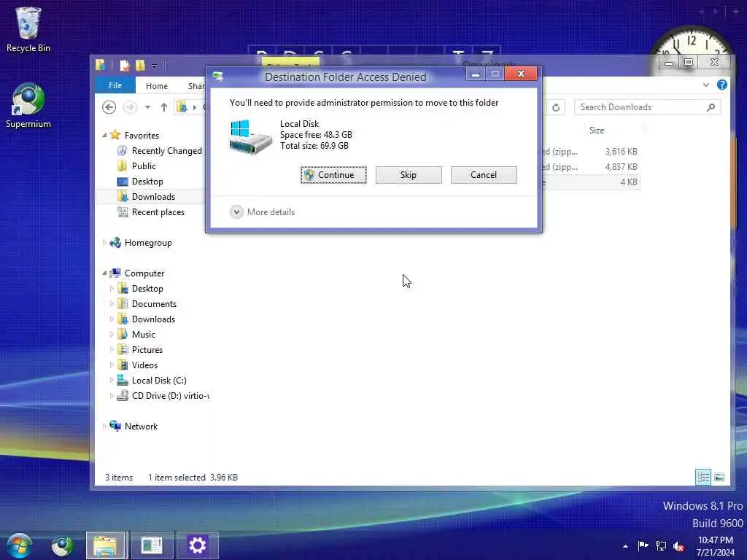The height and width of the screenshot is (560, 747).
Task: Open the Pictures folder under Computer
Action: click(x=147, y=349)
